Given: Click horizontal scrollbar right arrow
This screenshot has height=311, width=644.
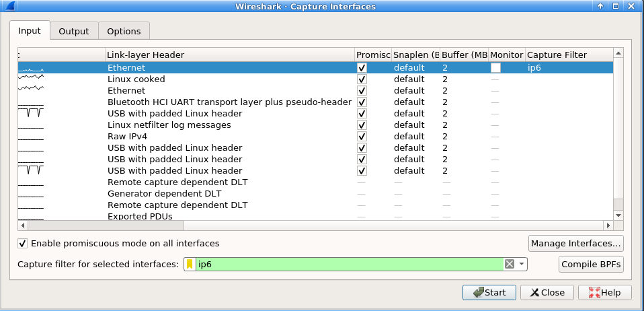Looking at the screenshot, I should (x=608, y=226).
